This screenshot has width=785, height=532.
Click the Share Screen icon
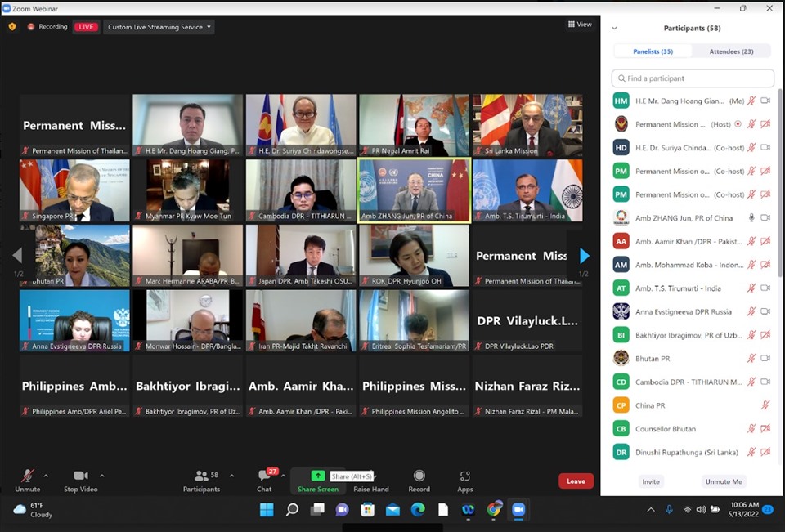point(317,476)
